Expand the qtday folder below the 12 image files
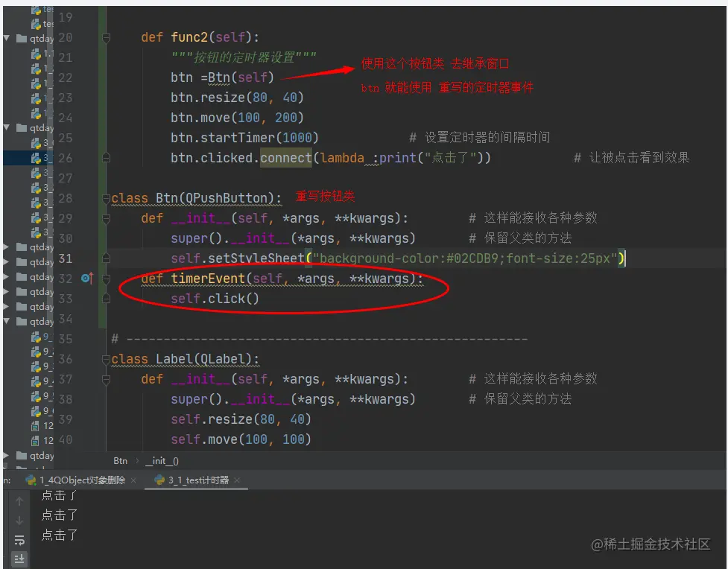The height and width of the screenshot is (569, 728). tap(7, 455)
